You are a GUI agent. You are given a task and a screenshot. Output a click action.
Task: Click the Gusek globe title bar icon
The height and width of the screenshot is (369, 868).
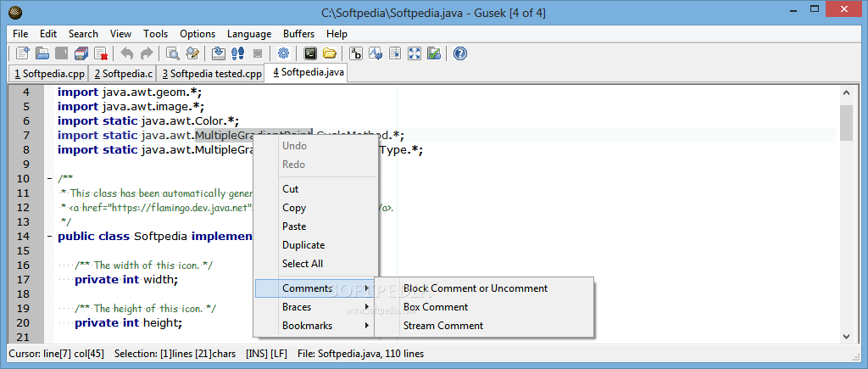coord(16,12)
